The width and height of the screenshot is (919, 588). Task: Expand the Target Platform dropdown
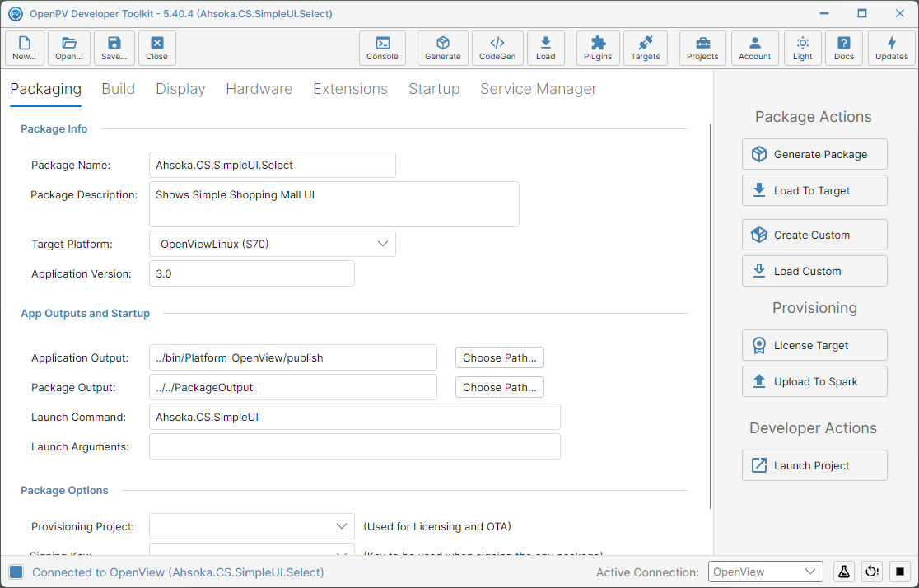click(x=273, y=244)
